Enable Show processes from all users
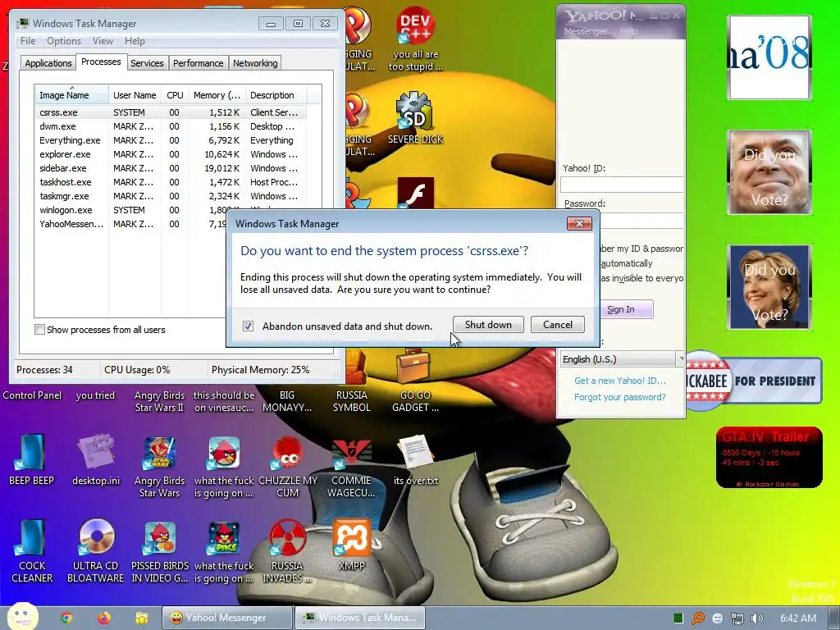 coord(39,330)
